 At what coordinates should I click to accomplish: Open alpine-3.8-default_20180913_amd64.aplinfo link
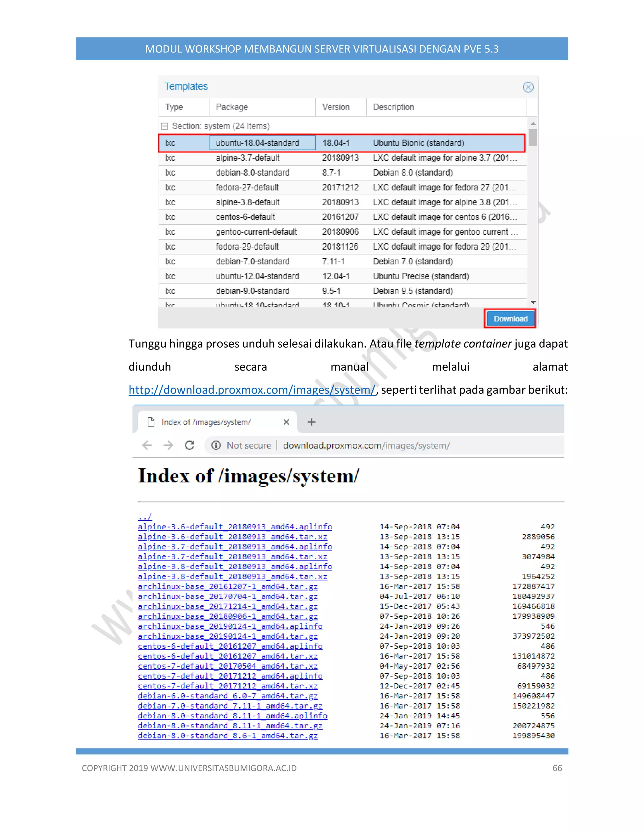click(x=235, y=566)
